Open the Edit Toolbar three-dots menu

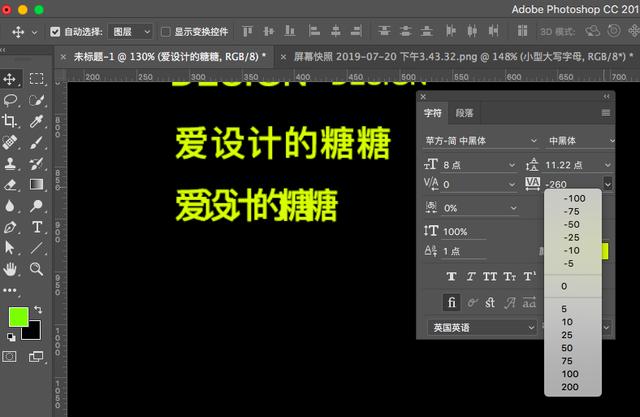9,291
